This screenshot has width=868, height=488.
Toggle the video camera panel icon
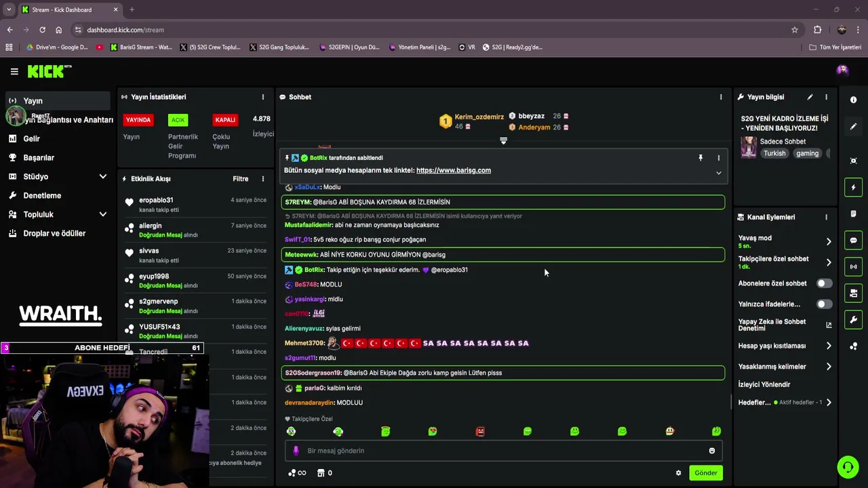853,293
